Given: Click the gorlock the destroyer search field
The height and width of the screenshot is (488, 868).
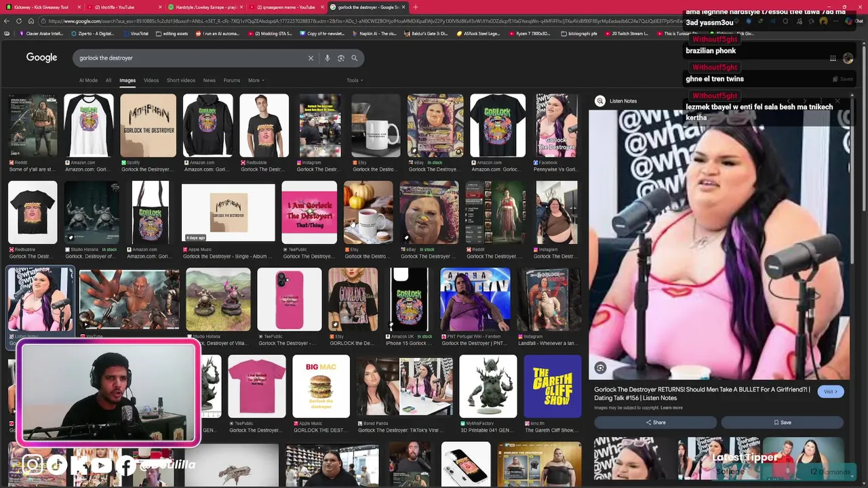Looking at the screenshot, I should (190, 58).
